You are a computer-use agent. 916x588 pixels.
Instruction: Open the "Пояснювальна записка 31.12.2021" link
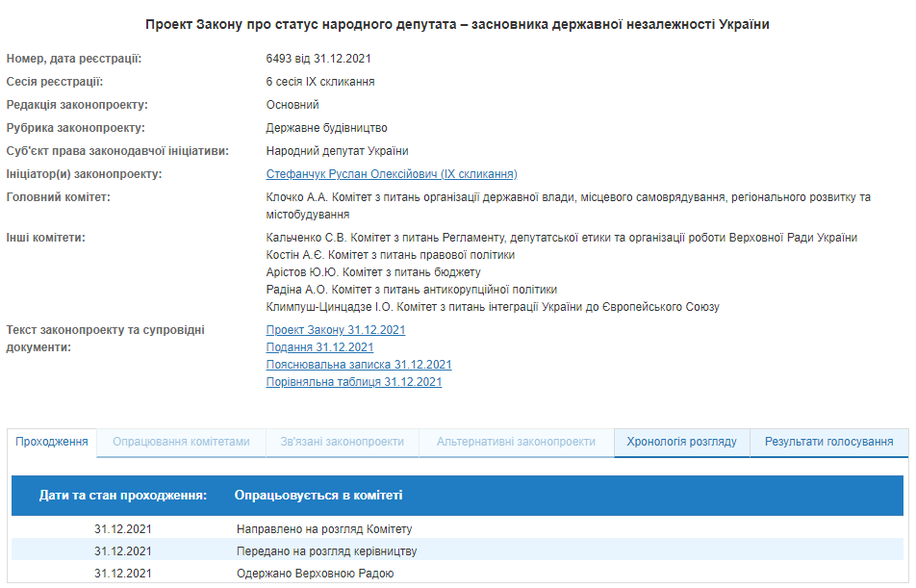click(358, 364)
